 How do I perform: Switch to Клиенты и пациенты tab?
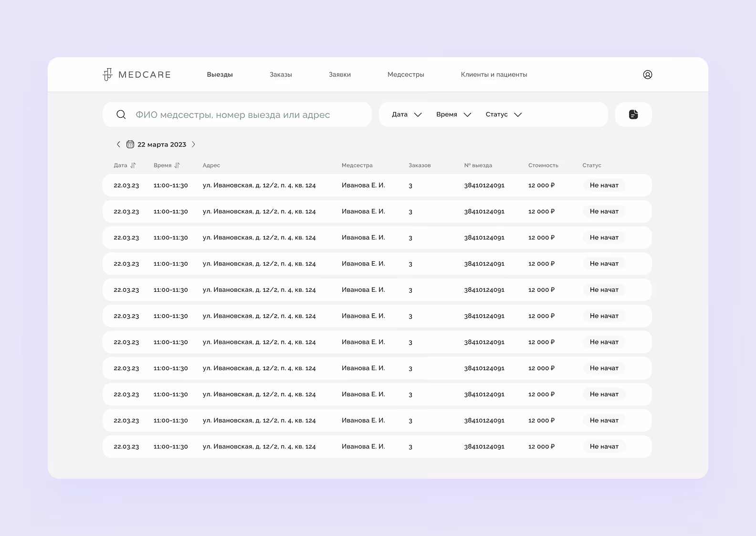[494, 74]
